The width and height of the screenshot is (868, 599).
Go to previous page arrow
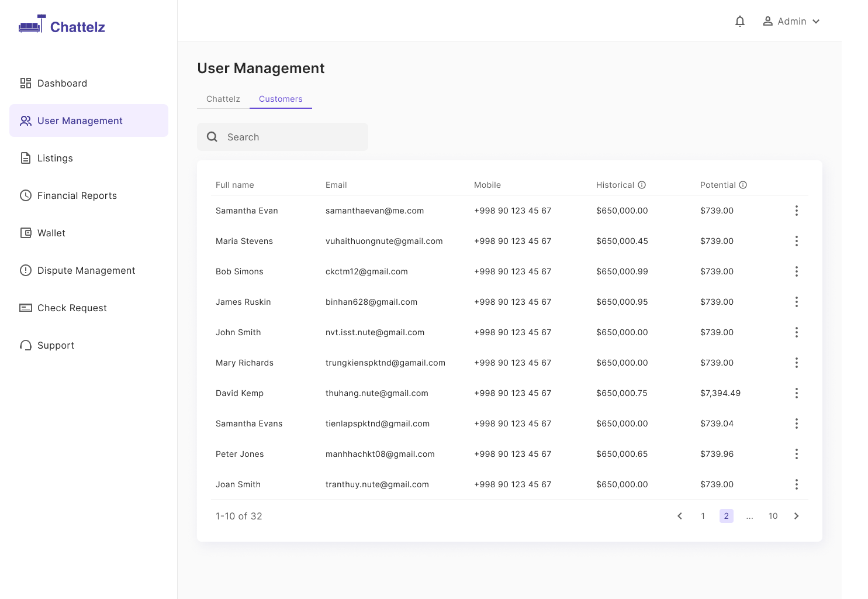680,516
